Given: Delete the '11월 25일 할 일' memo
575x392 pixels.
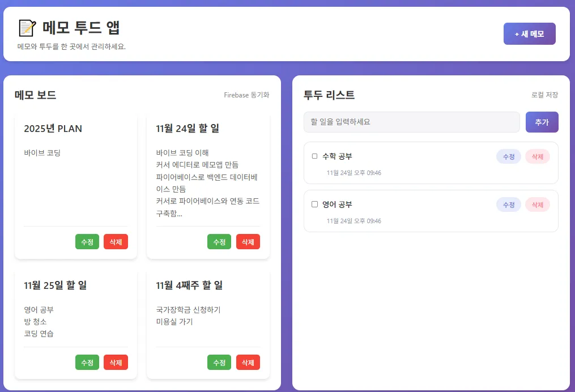Looking at the screenshot, I should [x=116, y=362].
